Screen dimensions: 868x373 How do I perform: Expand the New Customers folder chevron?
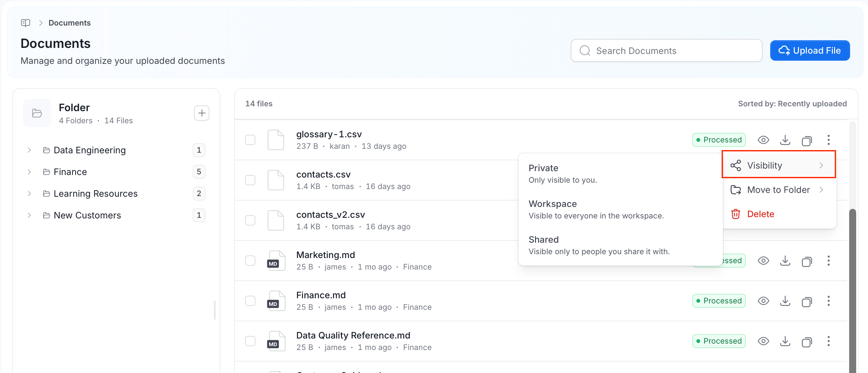click(x=29, y=216)
